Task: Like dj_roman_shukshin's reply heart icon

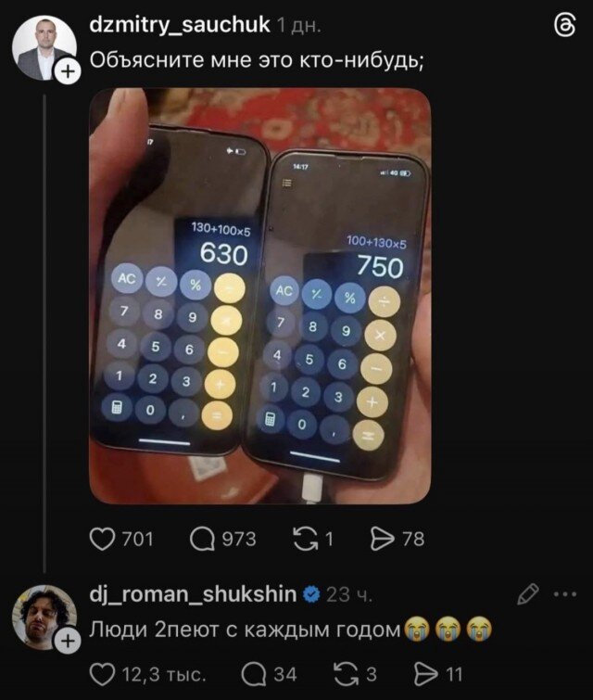Action: pyautogui.click(x=102, y=674)
